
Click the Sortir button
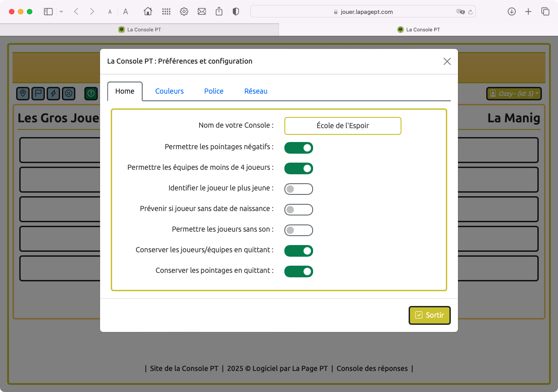[429, 315]
